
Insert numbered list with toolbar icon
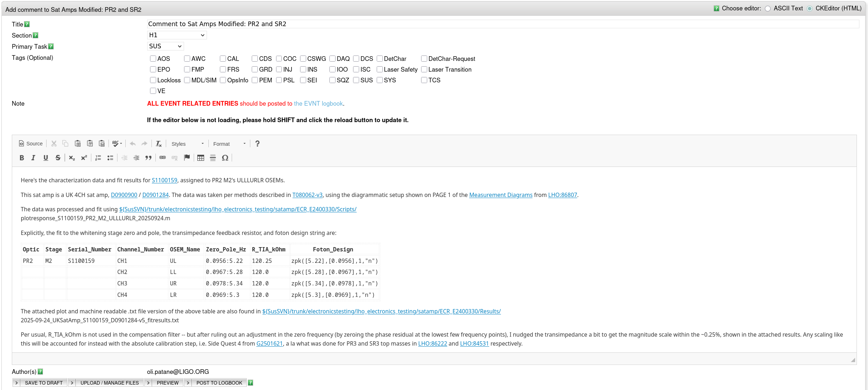pyautogui.click(x=98, y=158)
